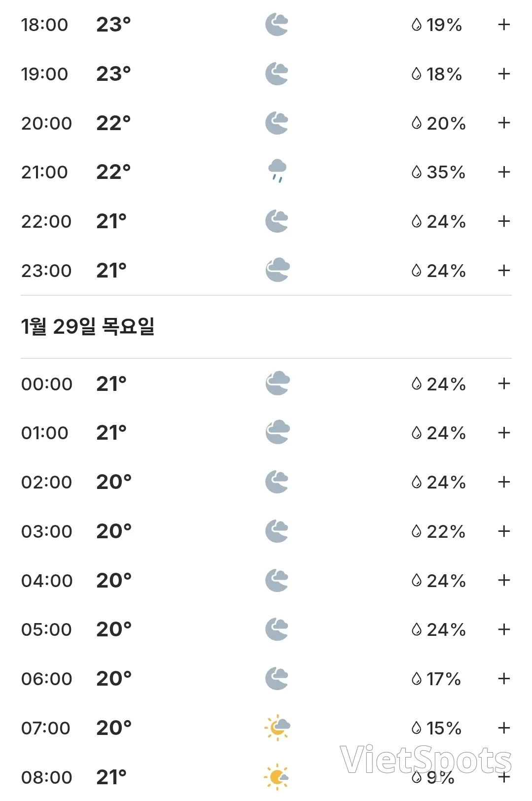The height and width of the screenshot is (801, 532).
Task: Select the 19:00 time label
Action: click(44, 74)
